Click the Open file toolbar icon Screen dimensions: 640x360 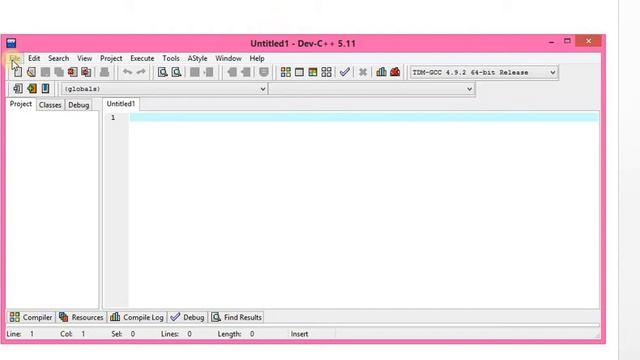[x=31, y=72]
